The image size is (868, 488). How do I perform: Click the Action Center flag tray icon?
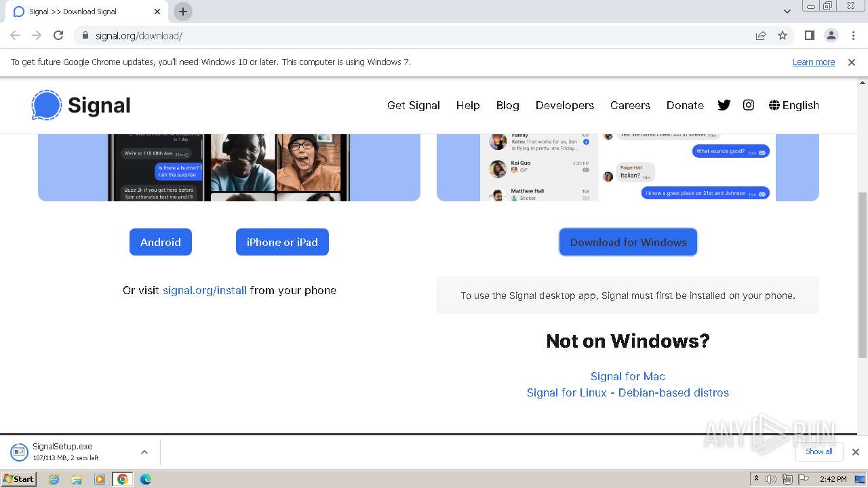[804, 479]
